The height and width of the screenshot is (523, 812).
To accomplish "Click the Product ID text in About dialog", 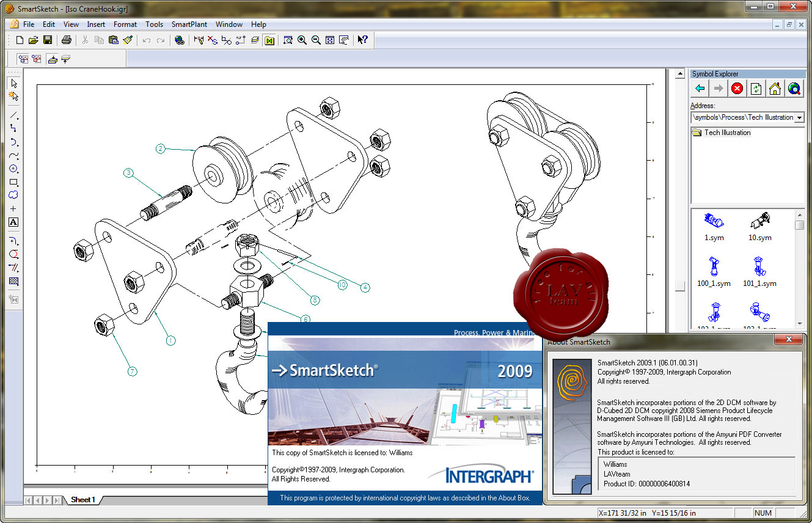I will 646,483.
